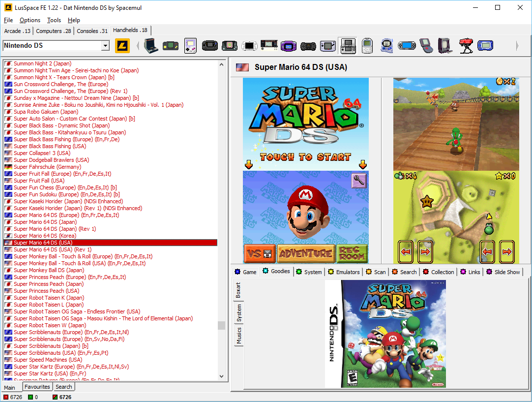
Task: Select the white handheld with black screen icon
Action: pos(249,45)
